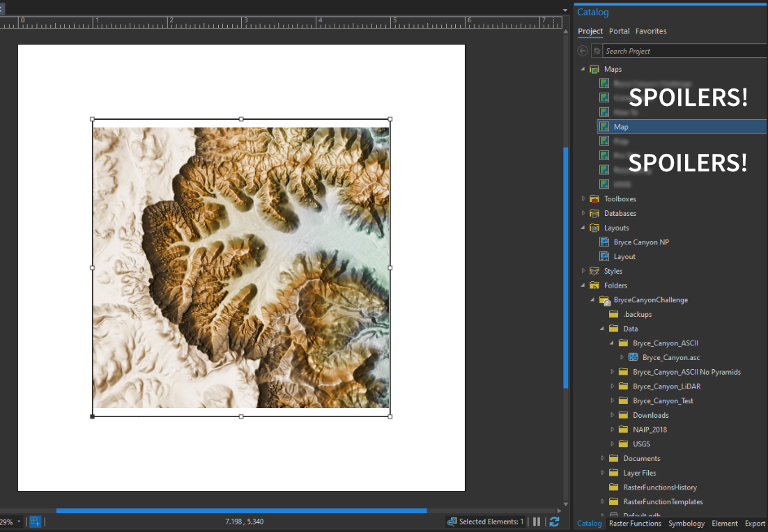Screen dimensions: 768x532
Task: Switch to the Raster Functions pane tab
Action: coord(635,523)
